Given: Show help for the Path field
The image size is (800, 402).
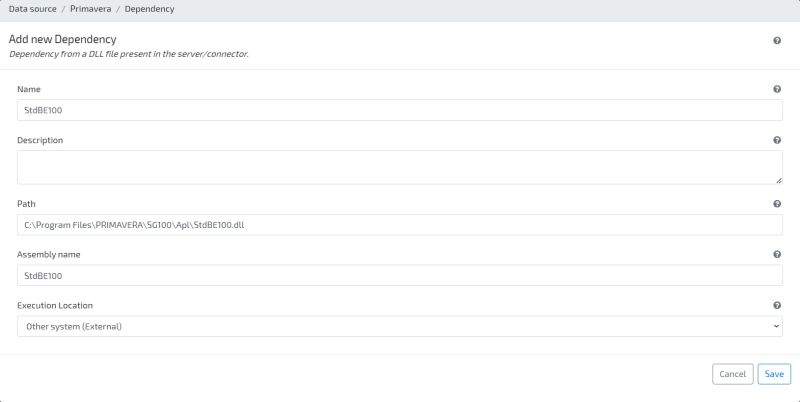Looking at the screenshot, I should click(777, 204).
